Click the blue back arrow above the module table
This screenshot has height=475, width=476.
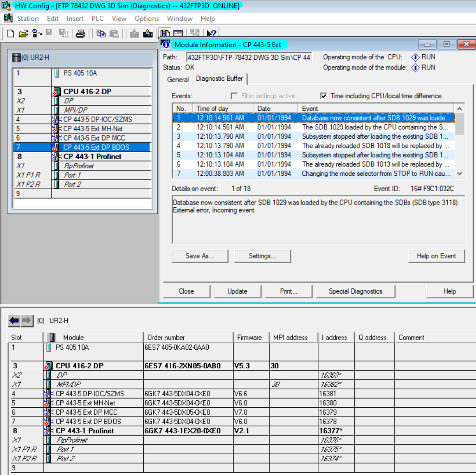pyautogui.click(x=14, y=321)
